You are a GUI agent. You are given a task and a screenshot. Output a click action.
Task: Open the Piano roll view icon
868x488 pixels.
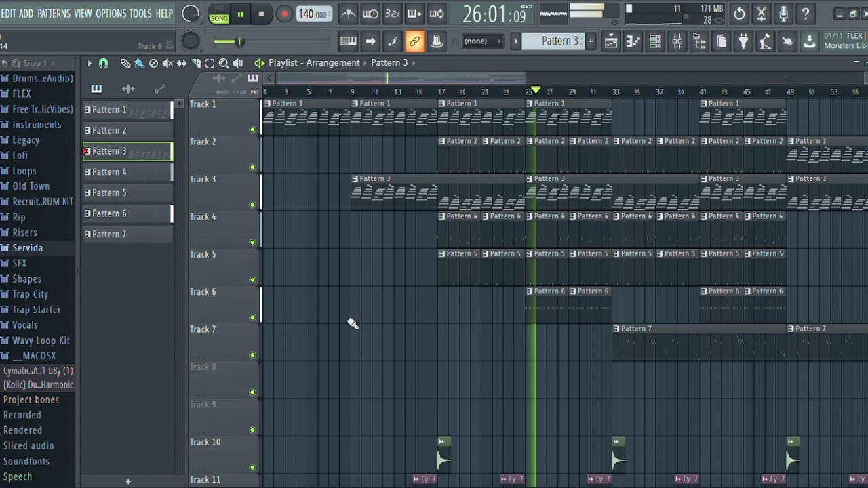pyautogui.click(x=633, y=41)
